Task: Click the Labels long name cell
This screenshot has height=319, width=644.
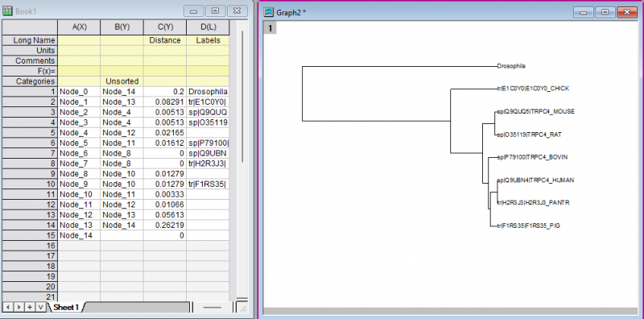Action: [x=208, y=40]
